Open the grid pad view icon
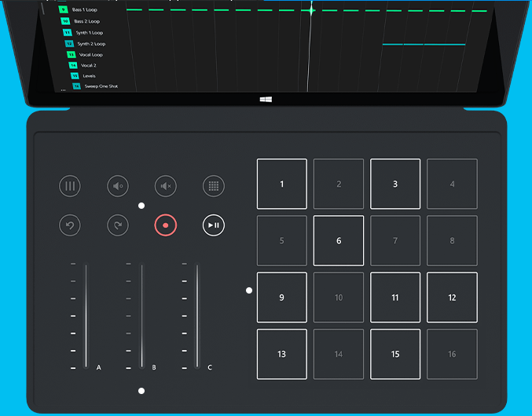Screen dimensions: 532x416 [x=214, y=186]
